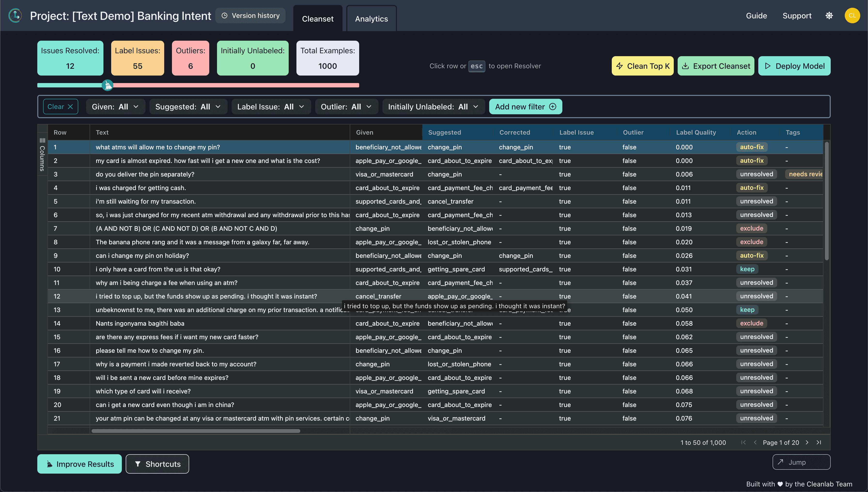Image resolution: width=868 pixels, height=492 pixels.
Task: Expand the Label Issue filter dropdown
Action: [271, 107]
